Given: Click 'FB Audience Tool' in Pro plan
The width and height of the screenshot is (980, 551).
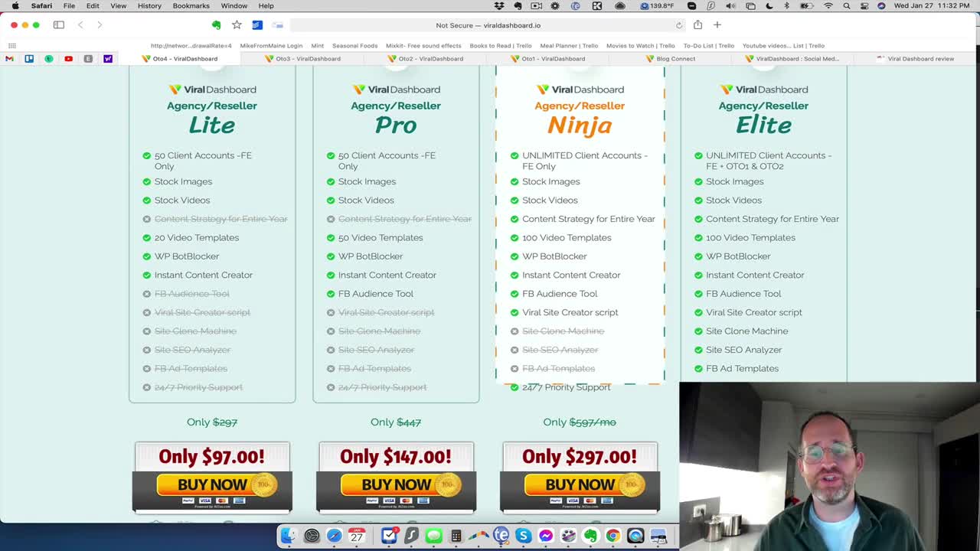Looking at the screenshot, I should click(376, 294).
